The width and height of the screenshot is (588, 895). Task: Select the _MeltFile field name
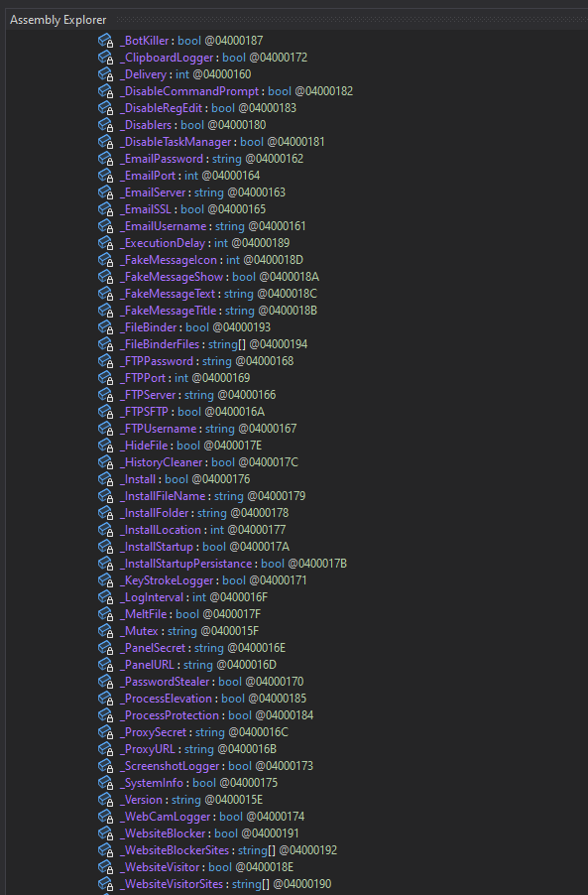[143, 614]
